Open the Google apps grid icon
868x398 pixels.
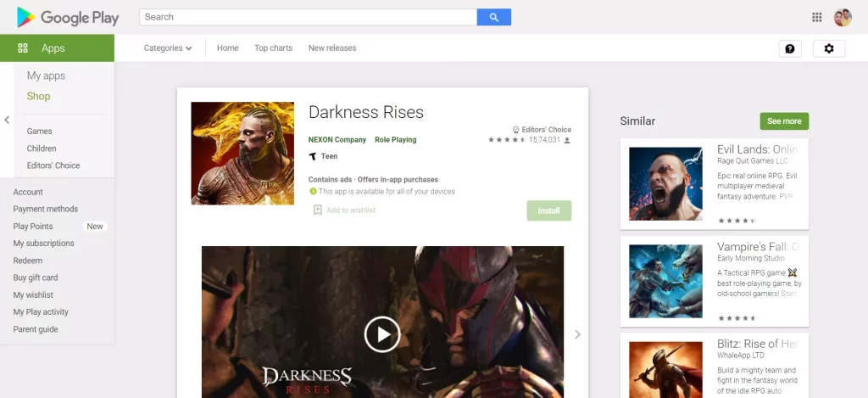tap(816, 17)
